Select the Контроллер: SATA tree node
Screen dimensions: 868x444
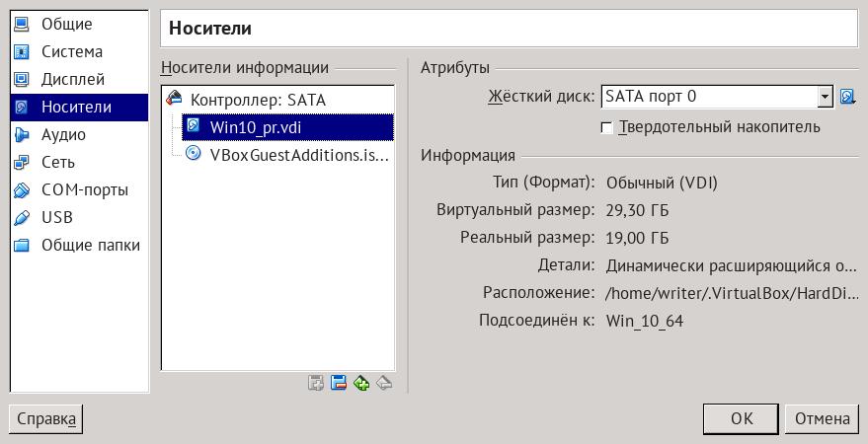(258, 100)
